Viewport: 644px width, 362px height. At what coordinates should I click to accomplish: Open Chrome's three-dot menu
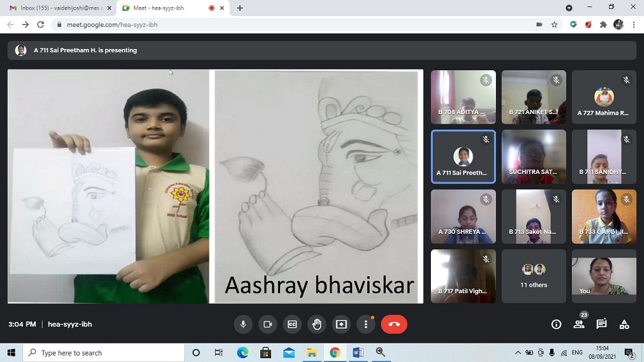coord(634,24)
